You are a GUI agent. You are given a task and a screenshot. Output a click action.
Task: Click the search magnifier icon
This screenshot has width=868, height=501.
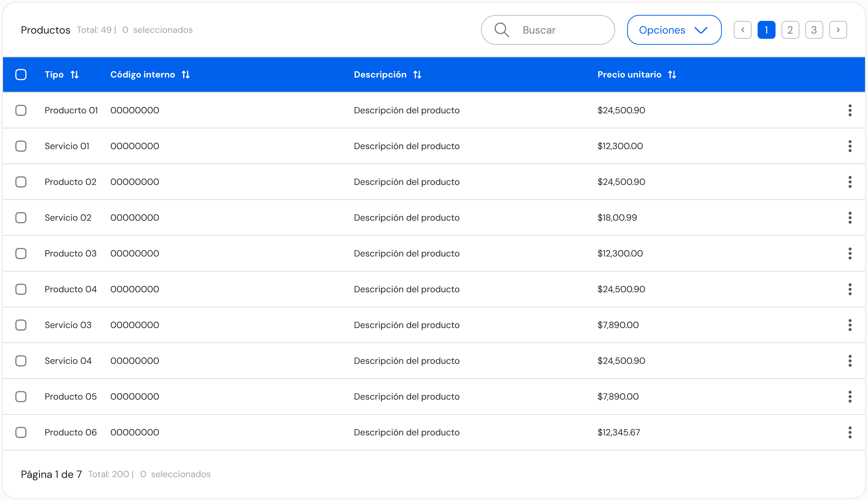[x=501, y=30]
